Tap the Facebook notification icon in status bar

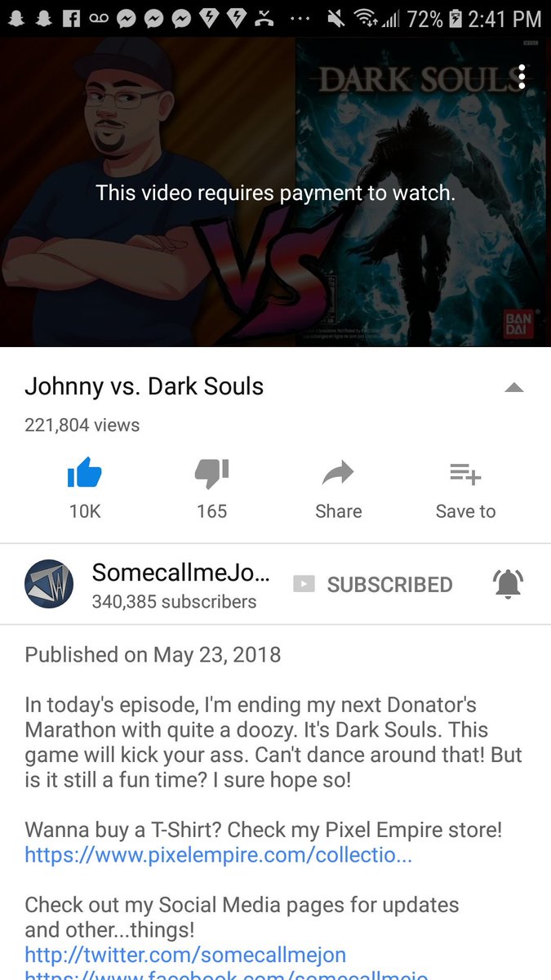(x=71, y=17)
